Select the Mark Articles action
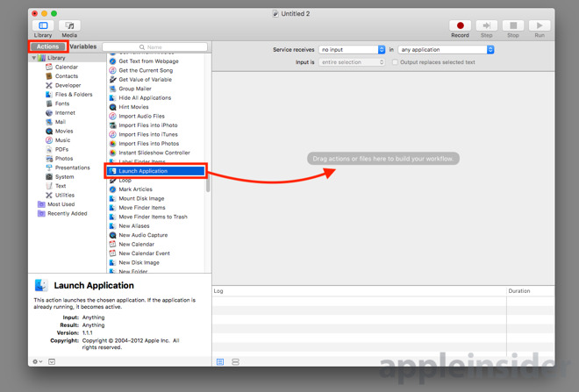This screenshot has width=579, height=392. 135,189
